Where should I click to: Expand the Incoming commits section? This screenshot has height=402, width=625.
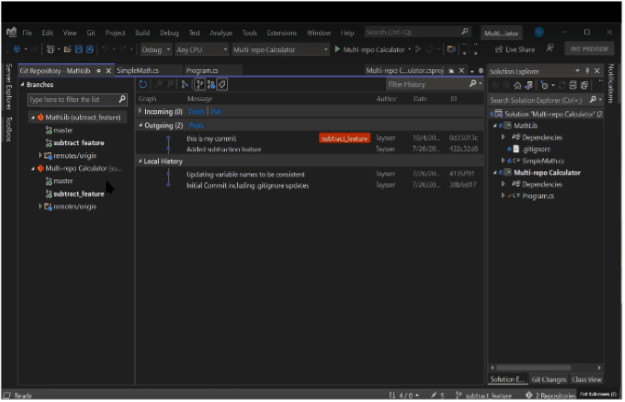point(140,112)
